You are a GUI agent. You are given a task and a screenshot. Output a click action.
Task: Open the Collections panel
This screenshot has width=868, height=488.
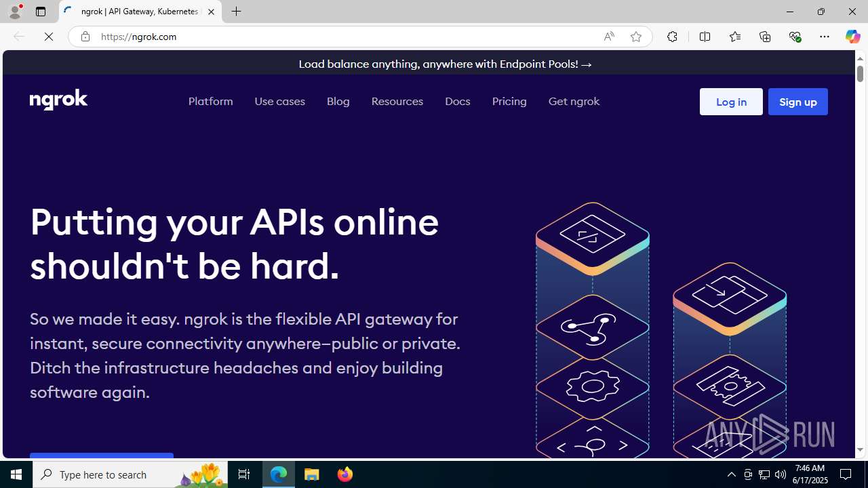pyautogui.click(x=765, y=37)
